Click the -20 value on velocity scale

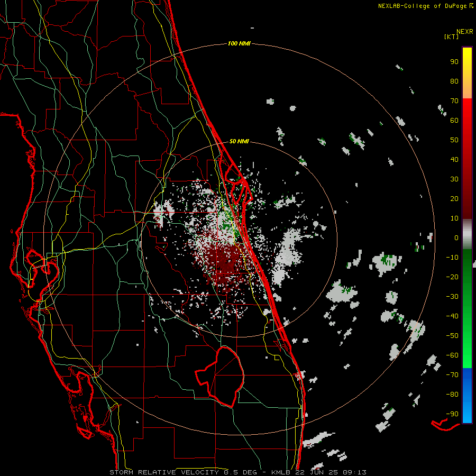452,277
